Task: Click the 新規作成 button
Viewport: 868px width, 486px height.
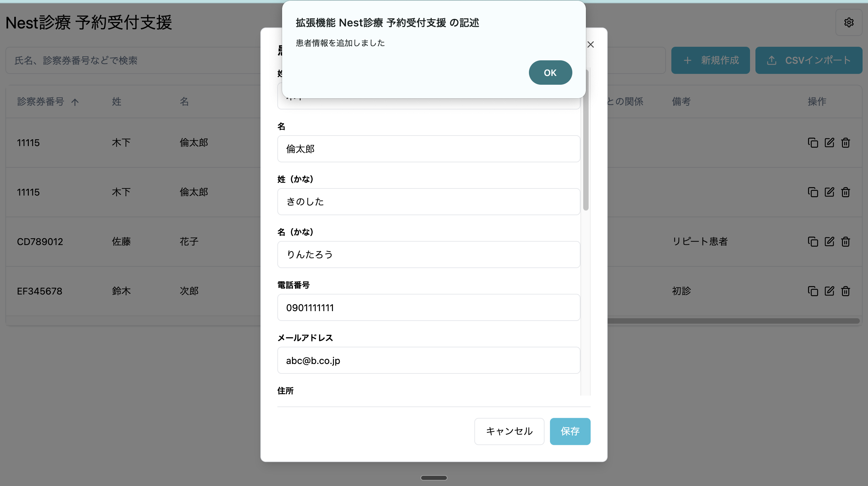Action: pos(710,60)
